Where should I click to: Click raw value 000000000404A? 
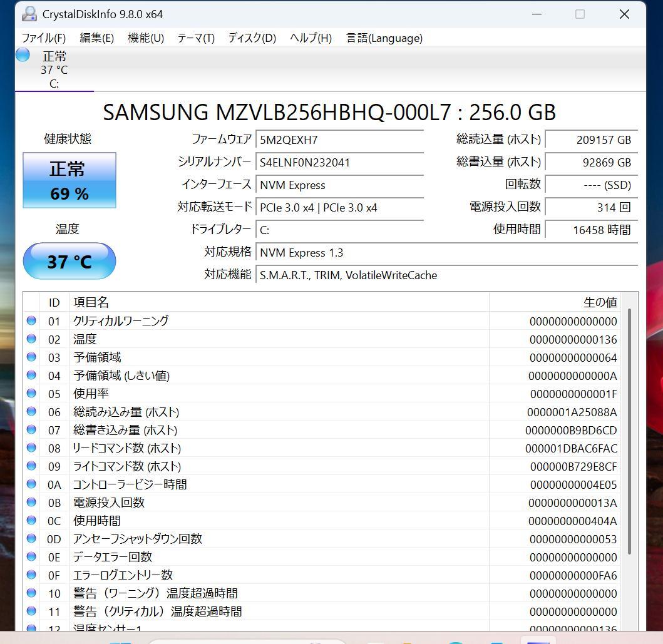pyautogui.click(x=573, y=521)
